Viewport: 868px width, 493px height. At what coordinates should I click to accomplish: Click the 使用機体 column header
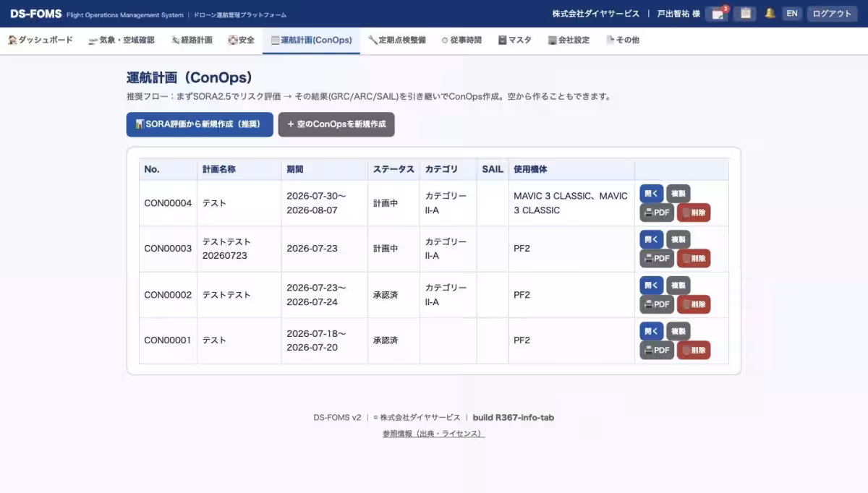571,169
